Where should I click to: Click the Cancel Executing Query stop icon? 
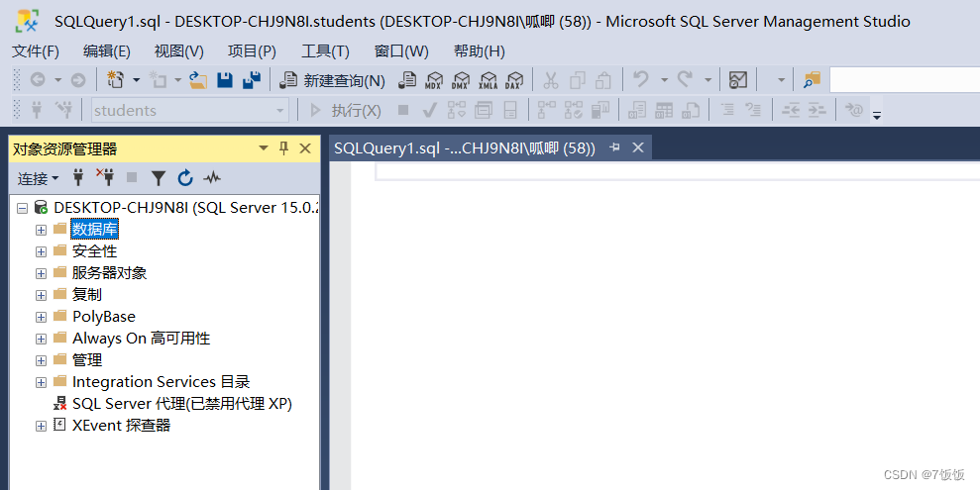point(403,111)
